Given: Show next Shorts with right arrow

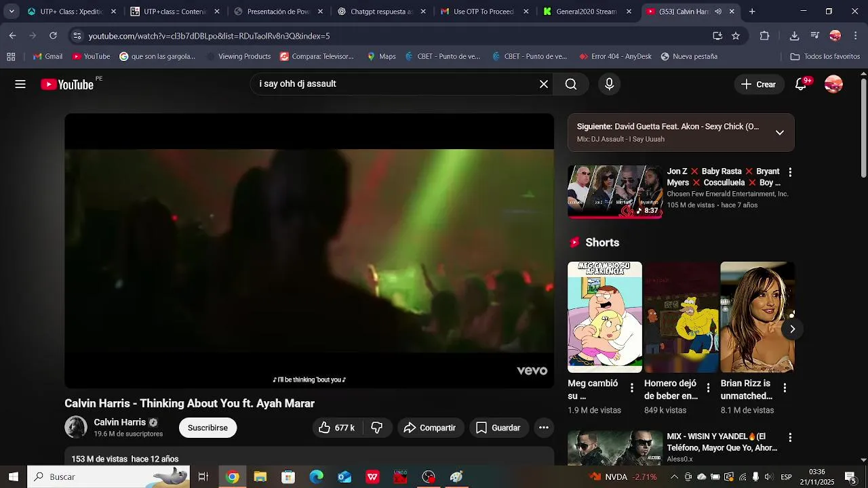Looking at the screenshot, I should point(792,329).
